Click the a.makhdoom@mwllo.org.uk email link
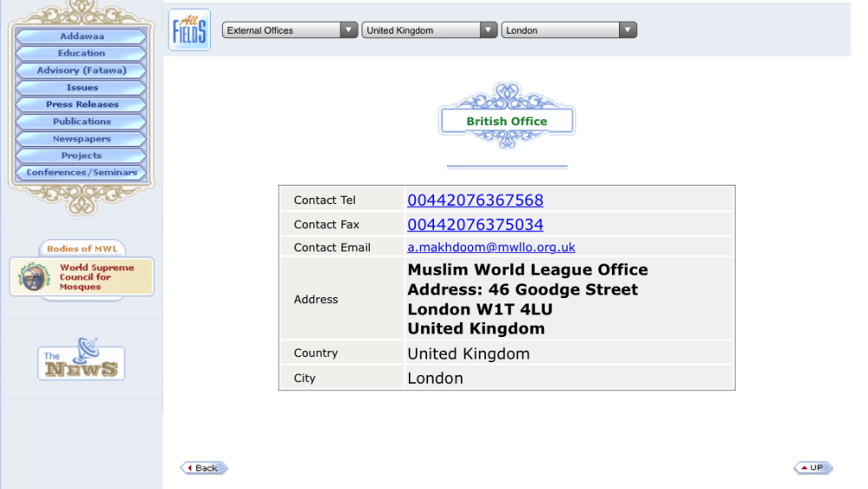The height and width of the screenshot is (489, 868). pyautogui.click(x=491, y=247)
